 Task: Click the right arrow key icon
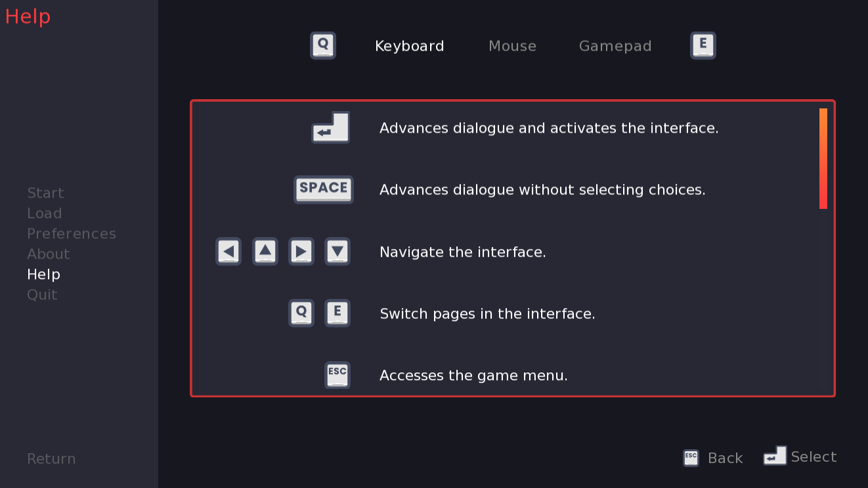301,251
